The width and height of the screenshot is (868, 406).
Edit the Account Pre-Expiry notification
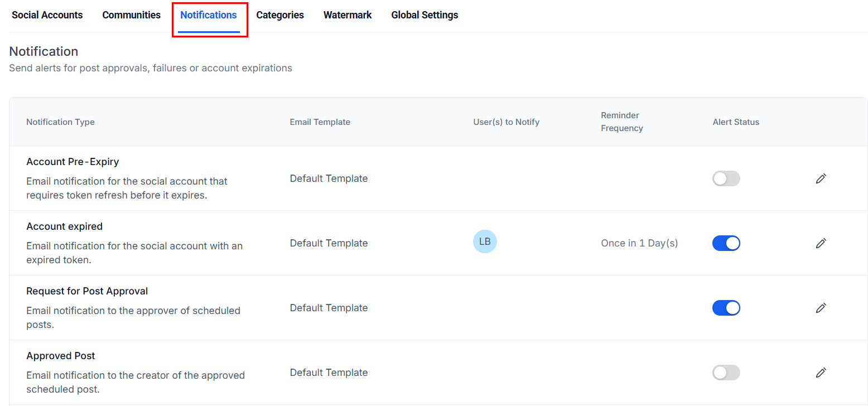(821, 178)
